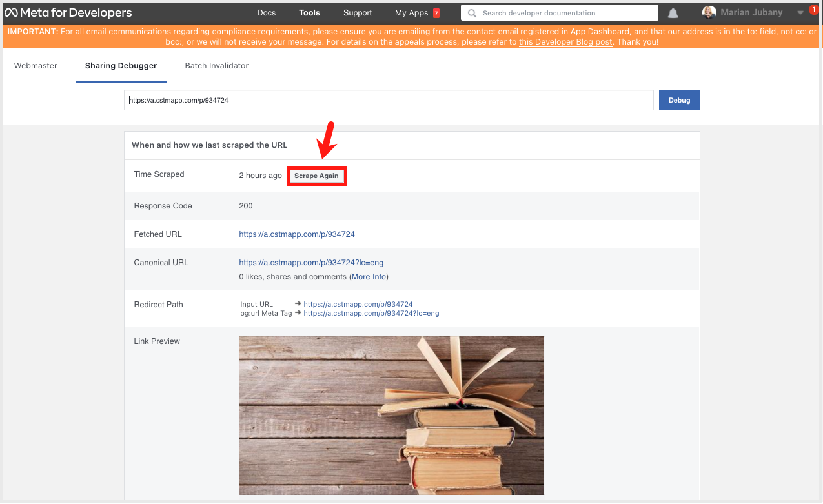Viewport: 823px width, 504px height.
Task: Expand the account dropdown arrow
Action: (800, 13)
